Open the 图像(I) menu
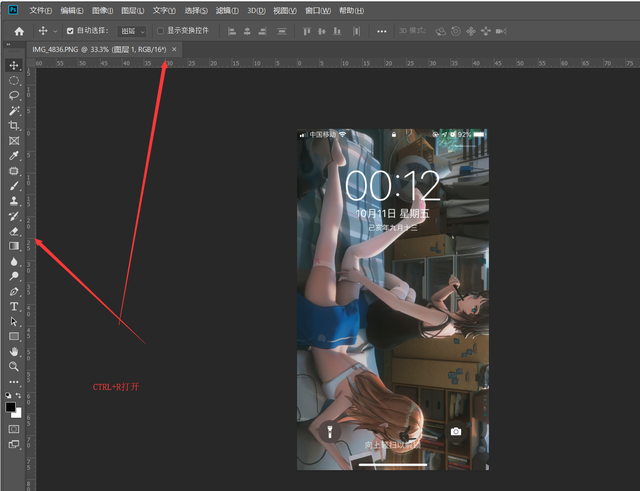 pyautogui.click(x=102, y=10)
